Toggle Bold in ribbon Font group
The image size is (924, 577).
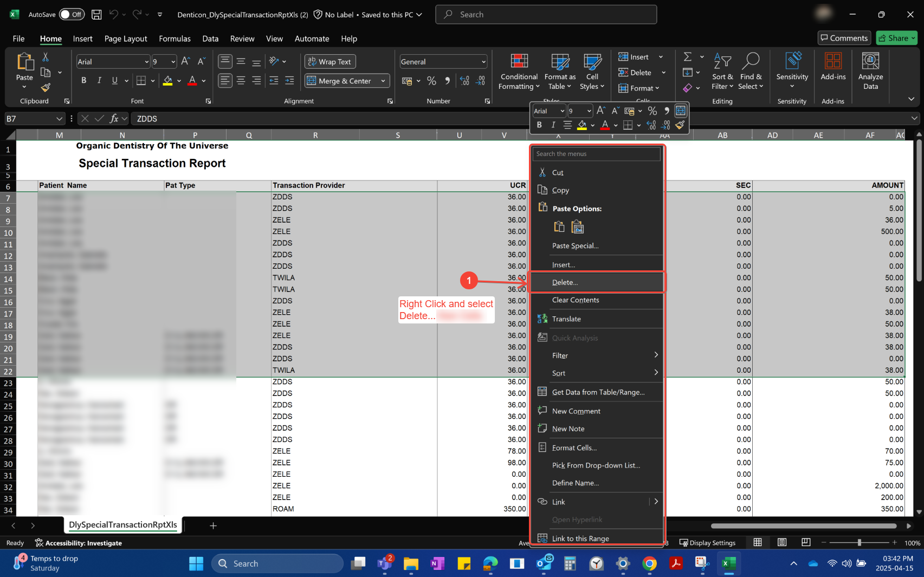[x=83, y=81]
